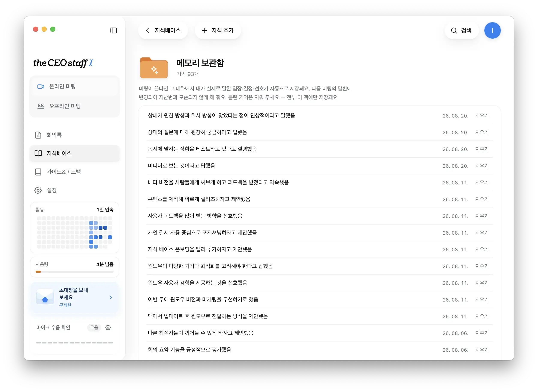Click 지우기 for '지식 베이스 온보딩을' row

pyautogui.click(x=482, y=250)
